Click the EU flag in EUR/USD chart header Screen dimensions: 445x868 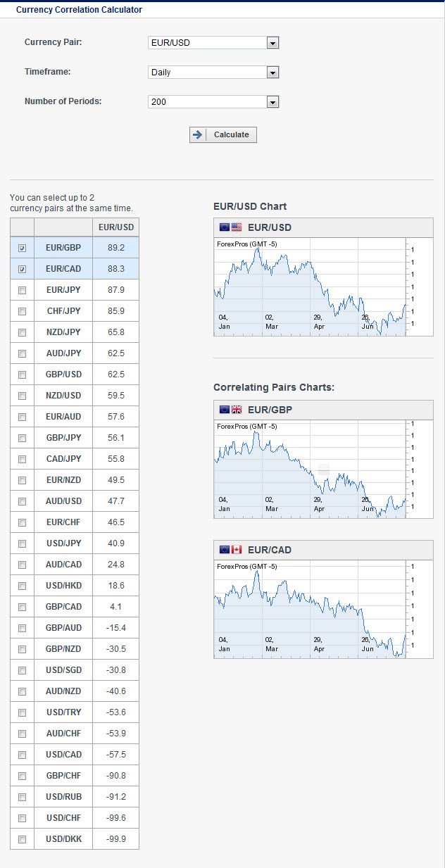click(225, 227)
